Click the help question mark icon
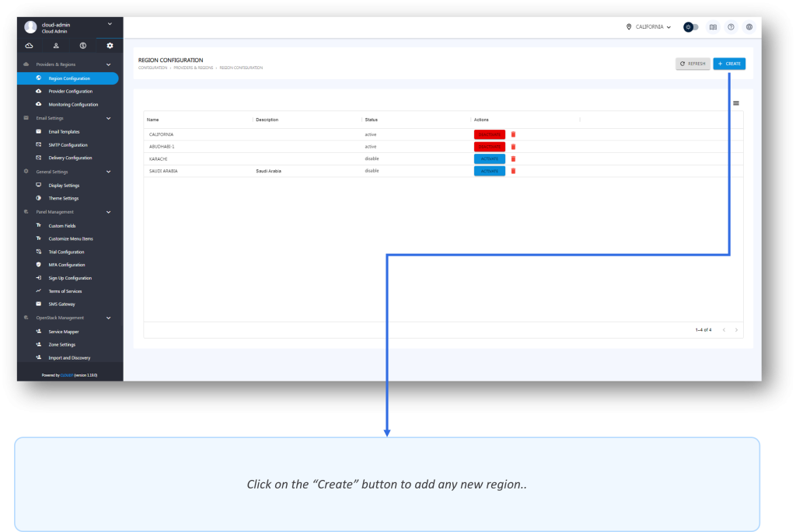Screen dimensions: 796x532 click(731, 27)
